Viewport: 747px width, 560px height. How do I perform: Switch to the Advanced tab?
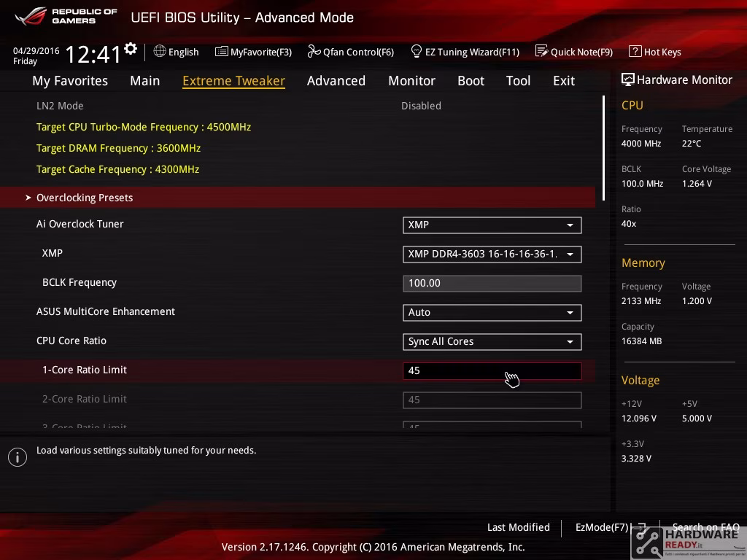(x=336, y=81)
